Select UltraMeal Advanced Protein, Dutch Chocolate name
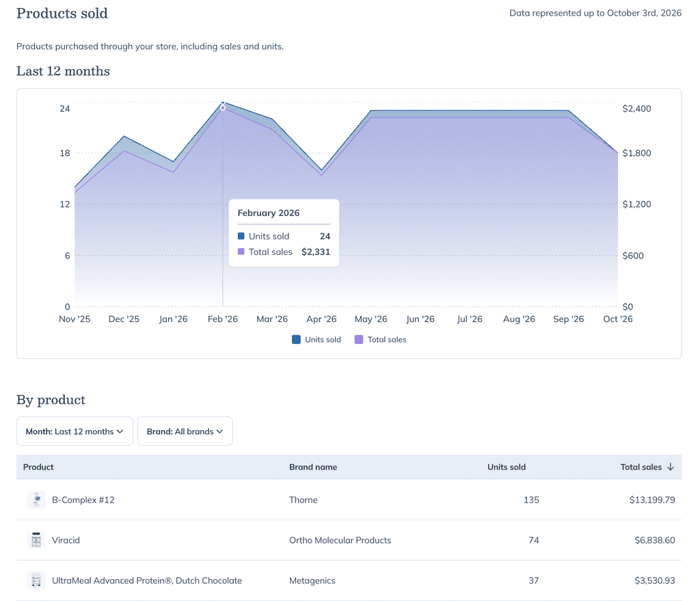Screen dimensions: 700x601 [147, 580]
